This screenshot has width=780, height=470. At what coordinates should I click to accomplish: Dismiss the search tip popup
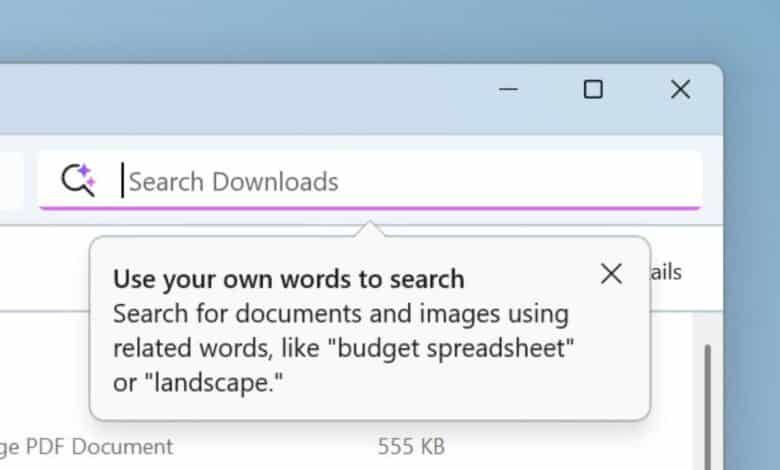pyautogui.click(x=611, y=274)
